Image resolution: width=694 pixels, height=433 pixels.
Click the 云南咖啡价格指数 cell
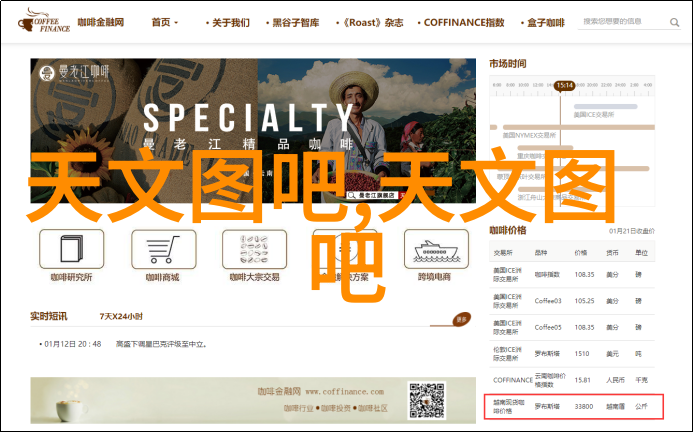click(x=550, y=380)
